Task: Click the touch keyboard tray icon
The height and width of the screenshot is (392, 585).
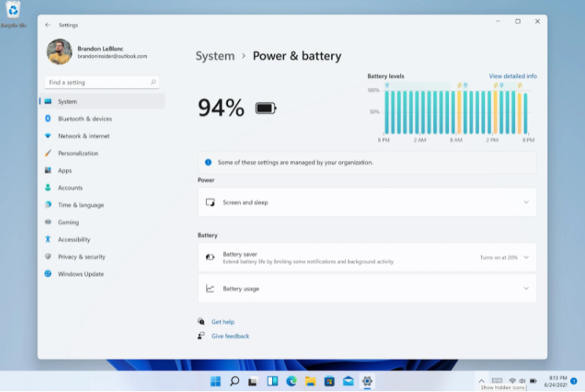Action: [497, 381]
